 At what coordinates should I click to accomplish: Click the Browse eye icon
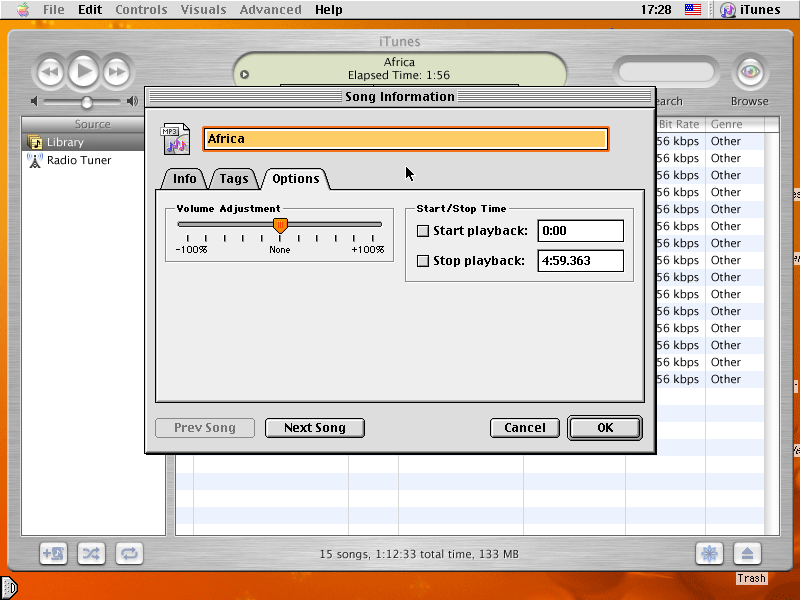749,72
